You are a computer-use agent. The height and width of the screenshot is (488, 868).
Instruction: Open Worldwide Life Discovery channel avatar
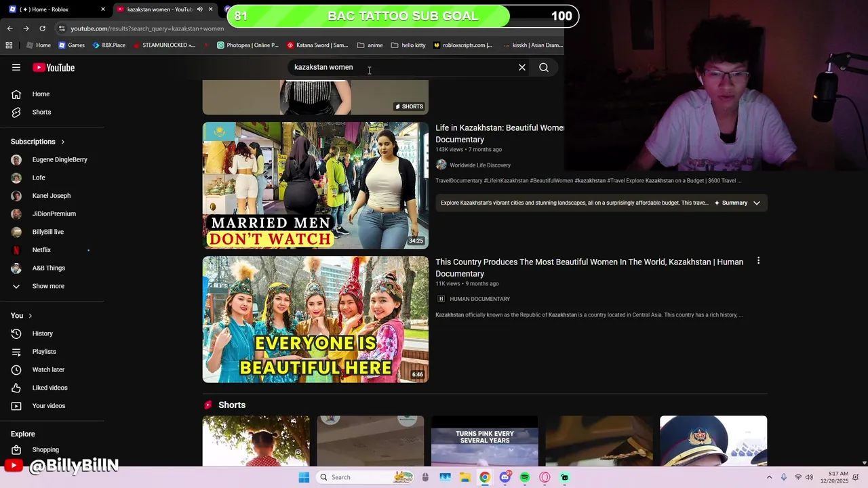tap(441, 165)
